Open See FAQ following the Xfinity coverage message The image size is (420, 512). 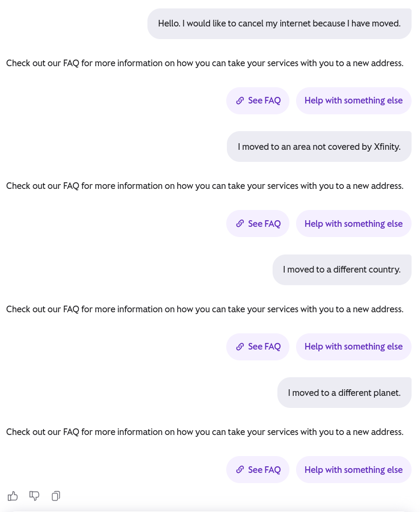point(258,223)
